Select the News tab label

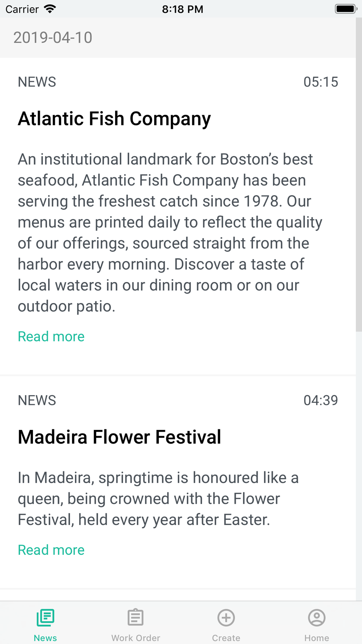(45, 638)
